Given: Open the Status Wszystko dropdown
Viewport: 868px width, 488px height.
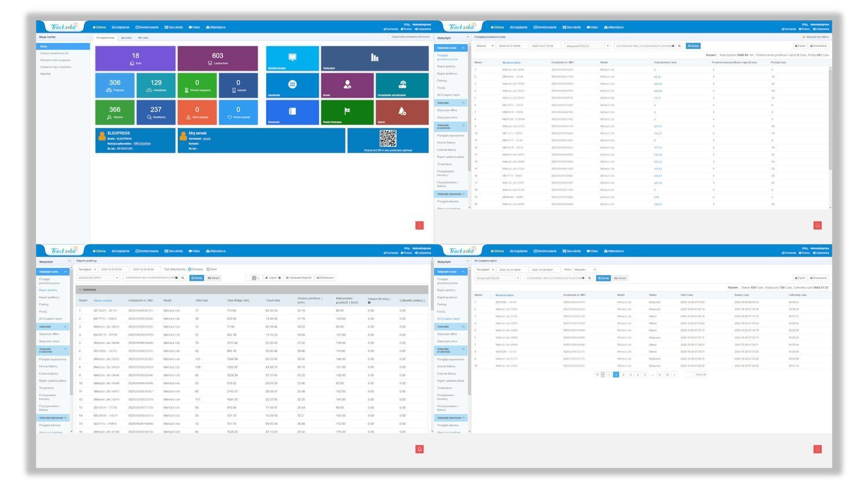Looking at the screenshot, I should (584, 269).
